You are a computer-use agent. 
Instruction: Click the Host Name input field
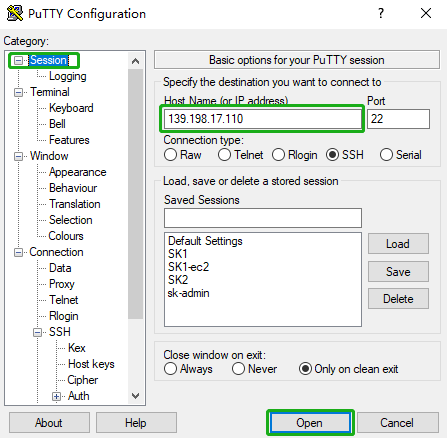tap(263, 119)
